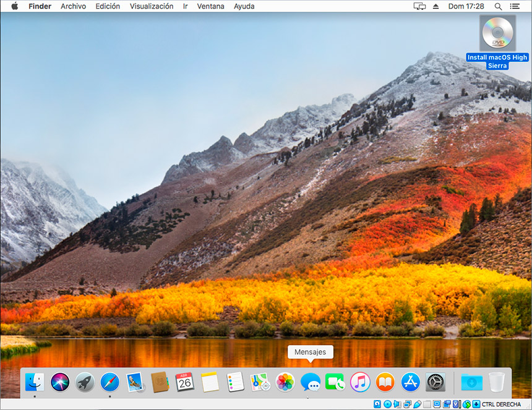This screenshot has width=532, height=410.
Task: Click VirtualBox USB devices indicator
Action: (417, 404)
